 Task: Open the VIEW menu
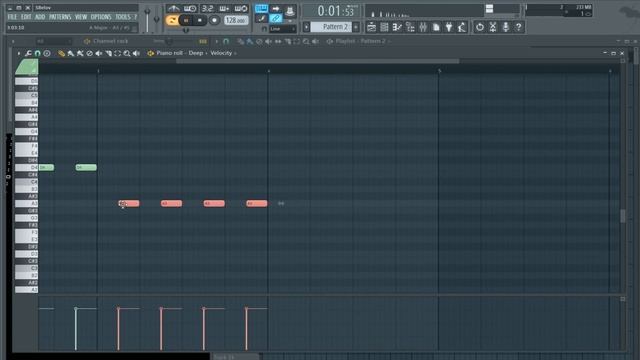pyautogui.click(x=81, y=17)
